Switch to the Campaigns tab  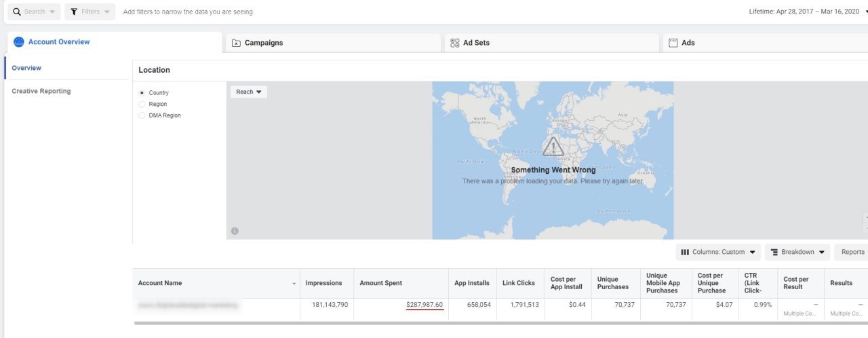coord(332,43)
